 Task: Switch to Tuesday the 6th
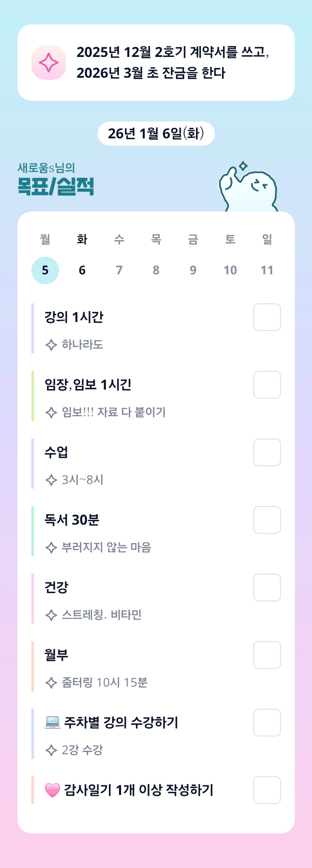82,270
